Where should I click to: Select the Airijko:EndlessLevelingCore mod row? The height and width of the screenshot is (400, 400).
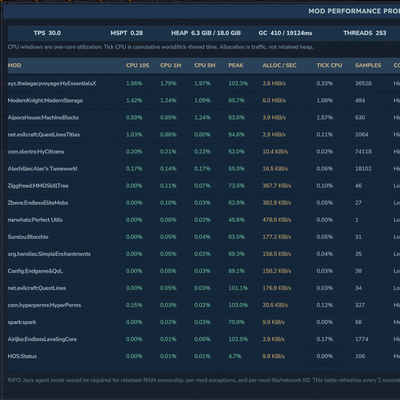[x=204, y=339]
